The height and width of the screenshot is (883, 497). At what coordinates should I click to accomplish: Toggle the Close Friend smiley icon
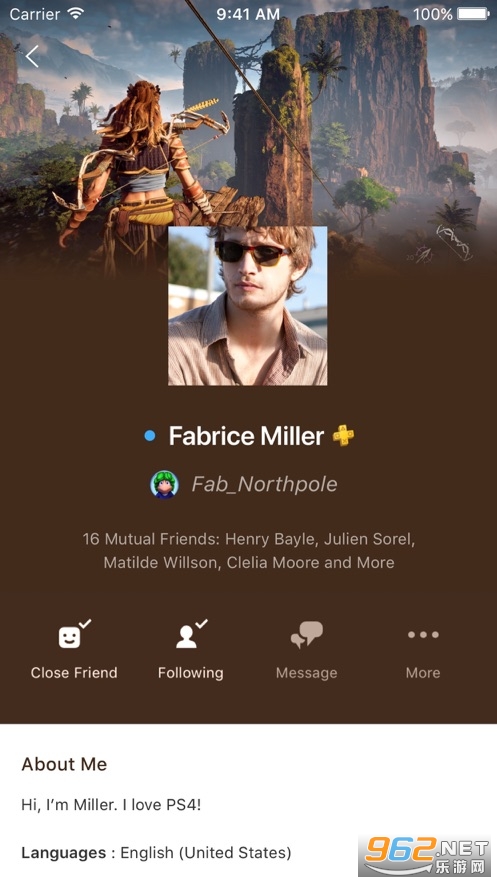click(x=74, y=634)
